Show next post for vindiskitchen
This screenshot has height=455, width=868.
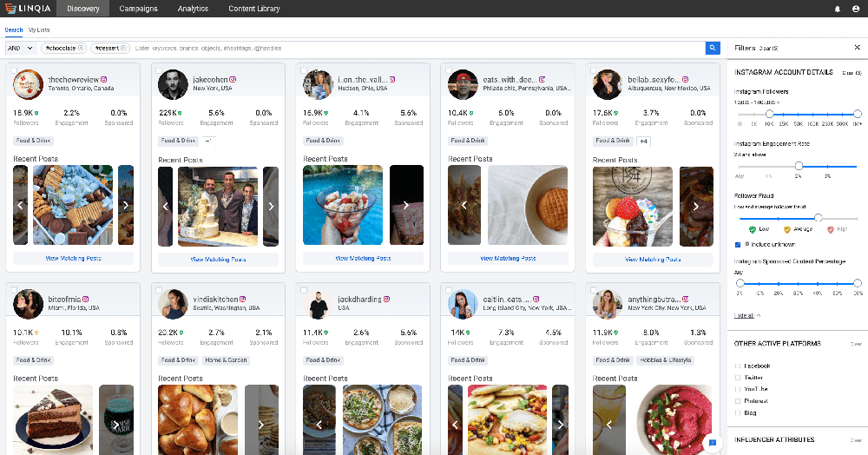click(x=260, y=425)
